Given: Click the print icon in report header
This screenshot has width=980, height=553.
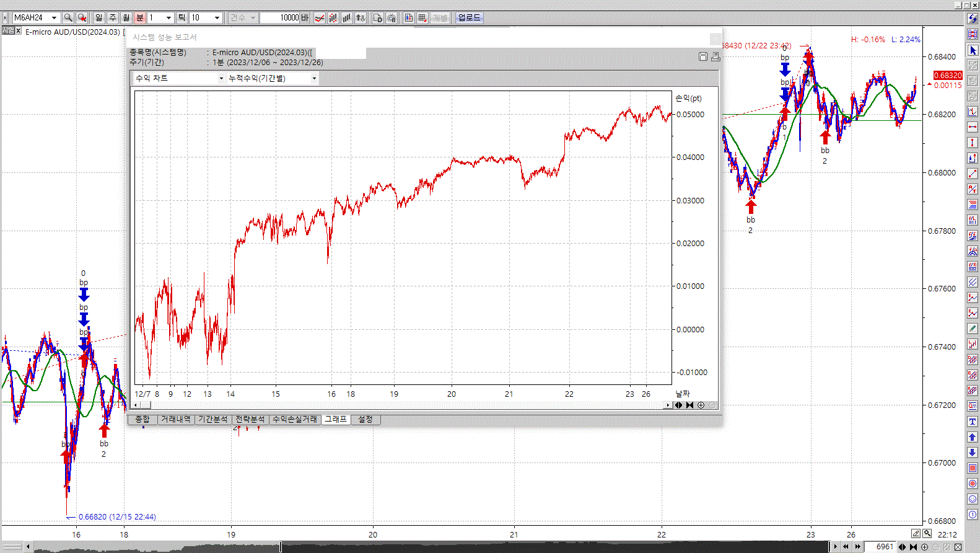Looking at the screenshot, I should 715,56.
